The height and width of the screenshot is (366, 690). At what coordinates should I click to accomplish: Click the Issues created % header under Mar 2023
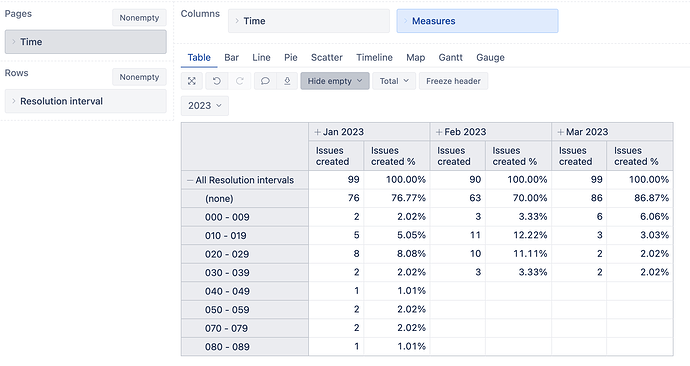coord(640,156)
